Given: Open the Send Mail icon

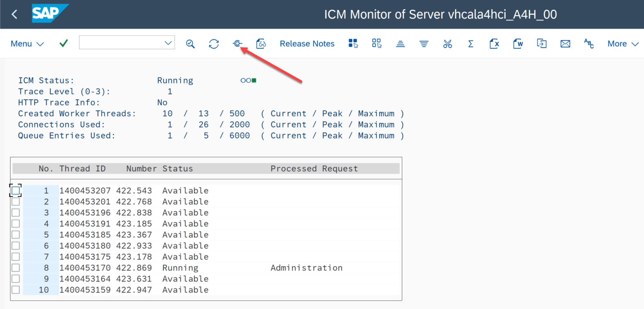Looking at the screenshot, I should (565, 44).
